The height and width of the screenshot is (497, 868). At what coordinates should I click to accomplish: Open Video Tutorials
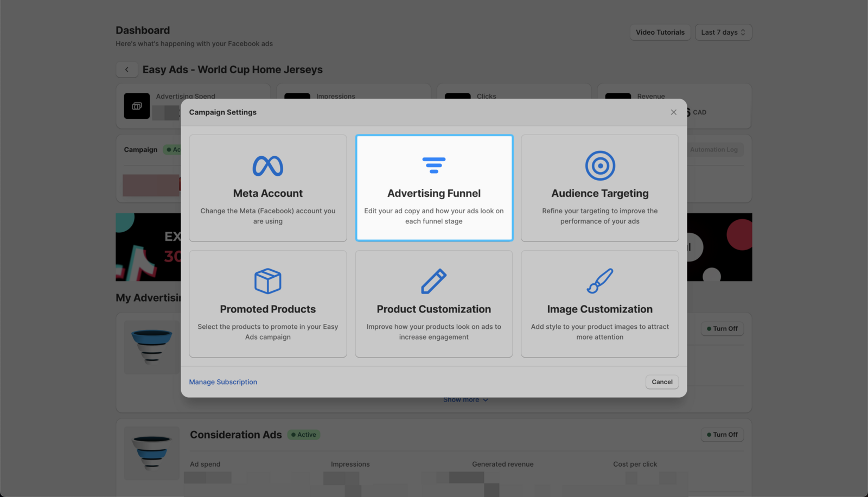point(660,32)
